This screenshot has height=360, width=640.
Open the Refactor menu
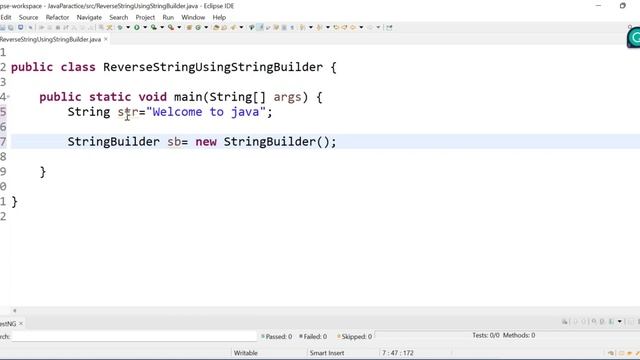(57, 17)
